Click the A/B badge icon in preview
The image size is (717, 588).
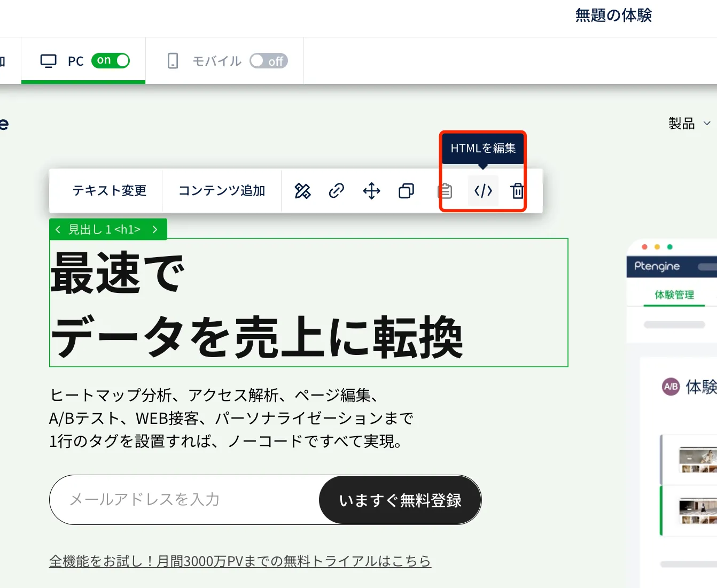[671, 386]
